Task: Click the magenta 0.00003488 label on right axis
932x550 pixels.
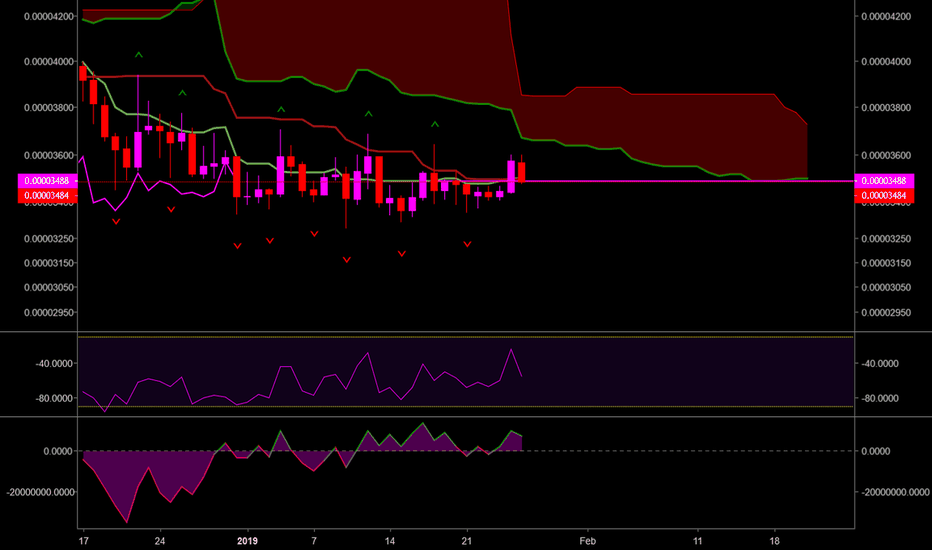Action: (884, 181)
